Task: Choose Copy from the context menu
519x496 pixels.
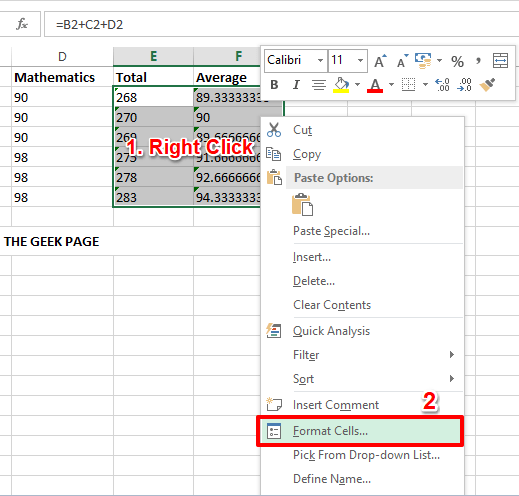Action: (362, 154)
